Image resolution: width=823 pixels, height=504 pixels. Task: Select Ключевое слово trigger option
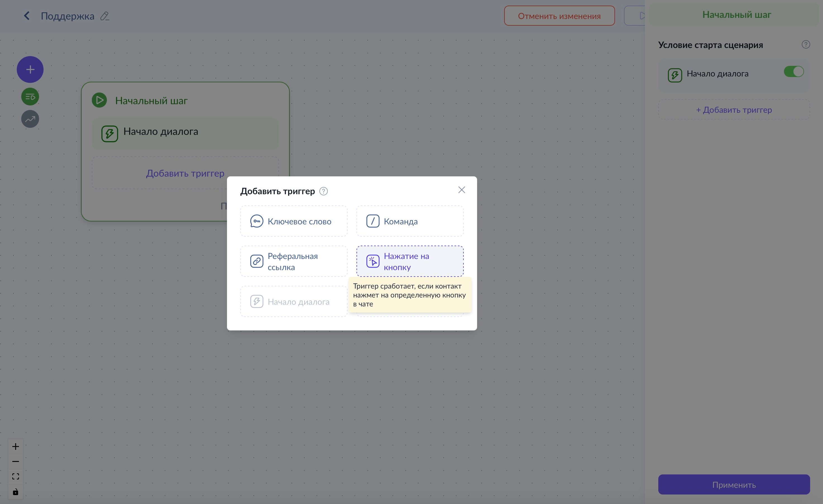[294, 221]
